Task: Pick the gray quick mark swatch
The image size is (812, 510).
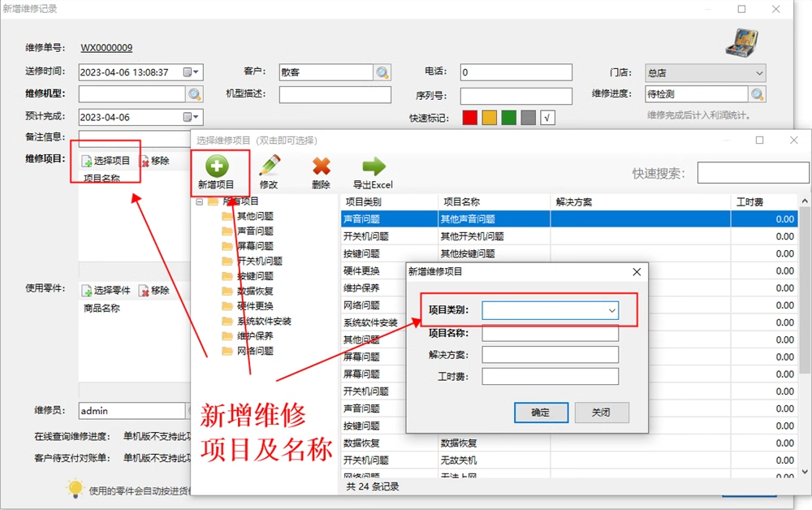Action: pyautogui.click(x=529, y=118)
